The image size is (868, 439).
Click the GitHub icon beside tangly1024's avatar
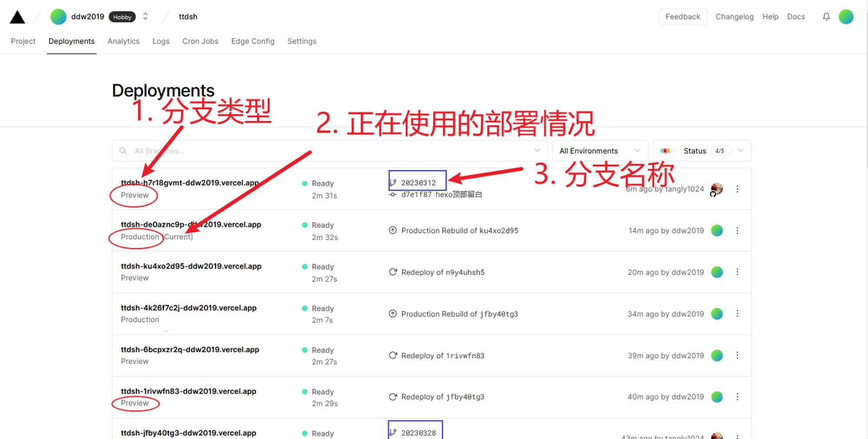[713, 194]
